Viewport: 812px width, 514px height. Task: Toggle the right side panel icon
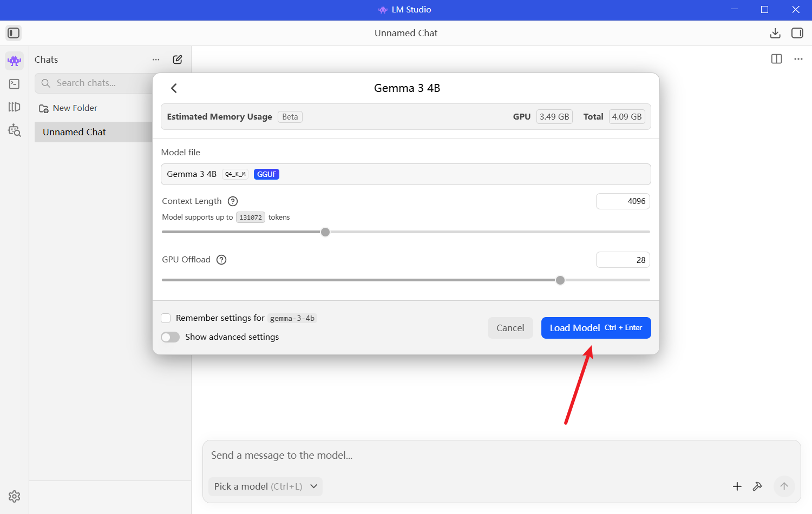797,33
